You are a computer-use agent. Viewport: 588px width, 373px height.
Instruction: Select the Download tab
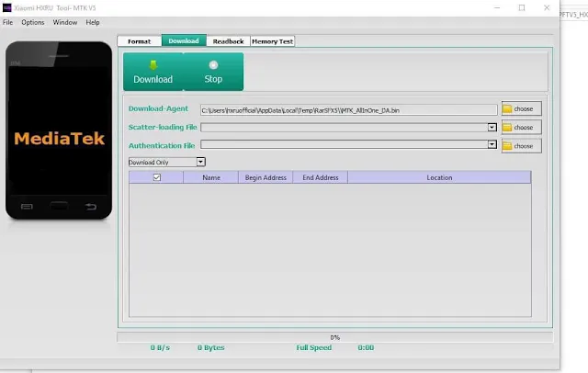click(184, 40)
